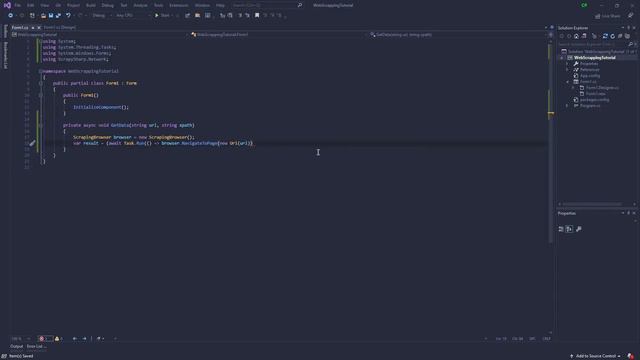Click Properties panel Alphabetical icon
This screenshot has width=640, height=360.
(569, 229)
